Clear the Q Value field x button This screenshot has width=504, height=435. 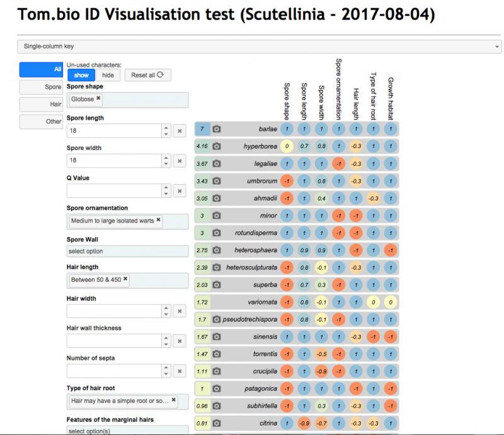[x=180, y=191]
